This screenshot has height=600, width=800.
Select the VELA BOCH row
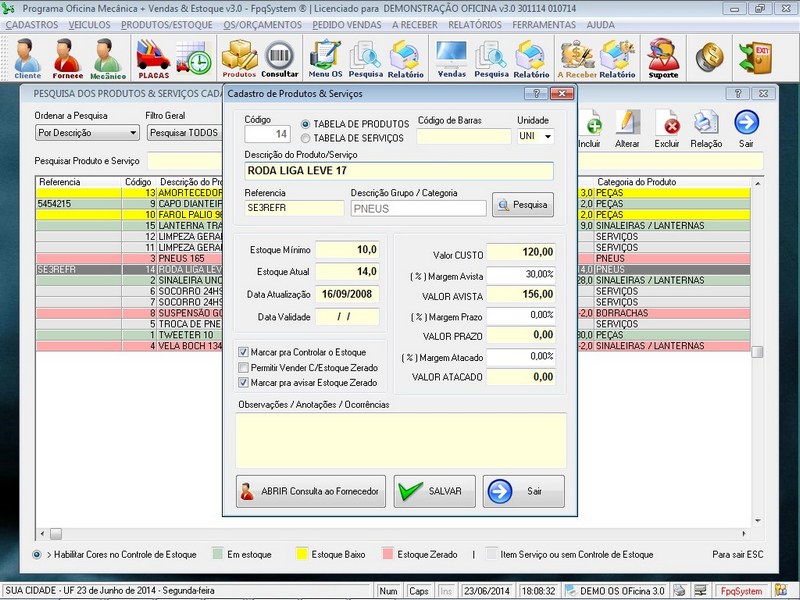(130, 346)
